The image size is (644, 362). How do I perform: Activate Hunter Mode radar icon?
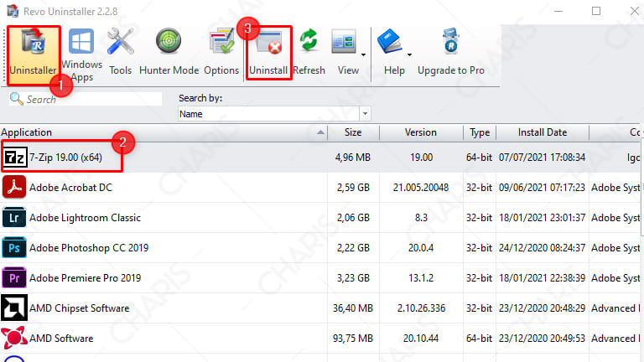[x=169, y=41]
